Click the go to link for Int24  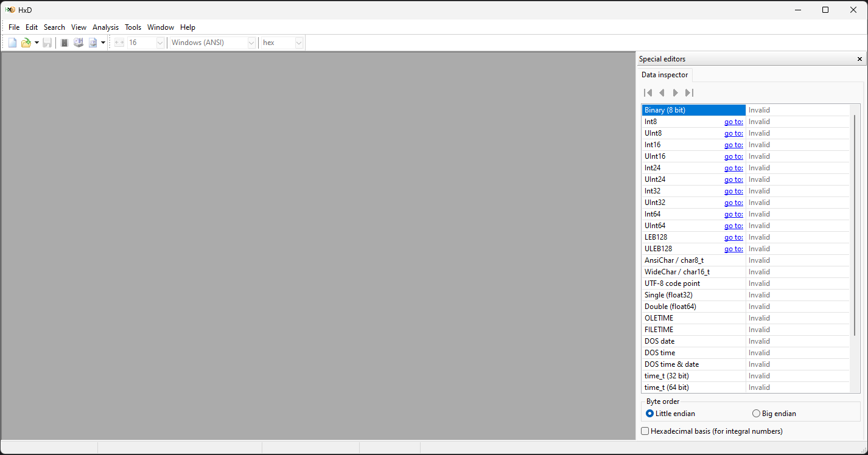(733, 168)
